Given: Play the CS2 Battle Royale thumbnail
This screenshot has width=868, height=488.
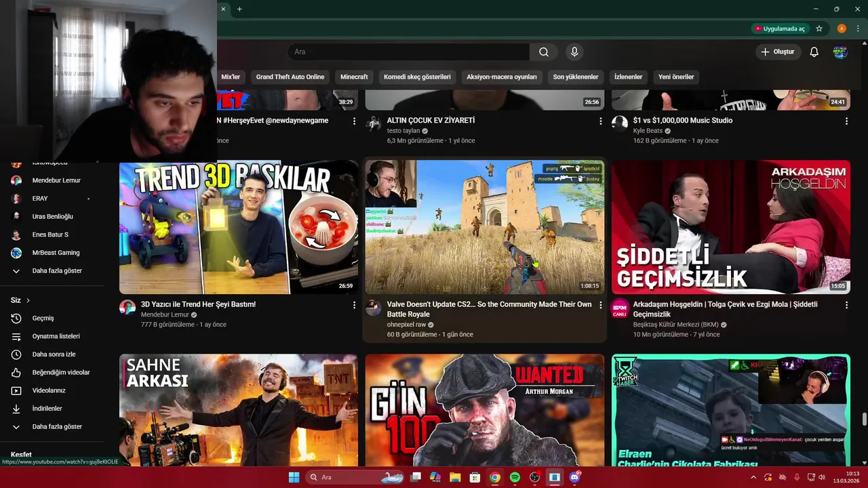Looking at the screenshot, I should pos(485,227).
